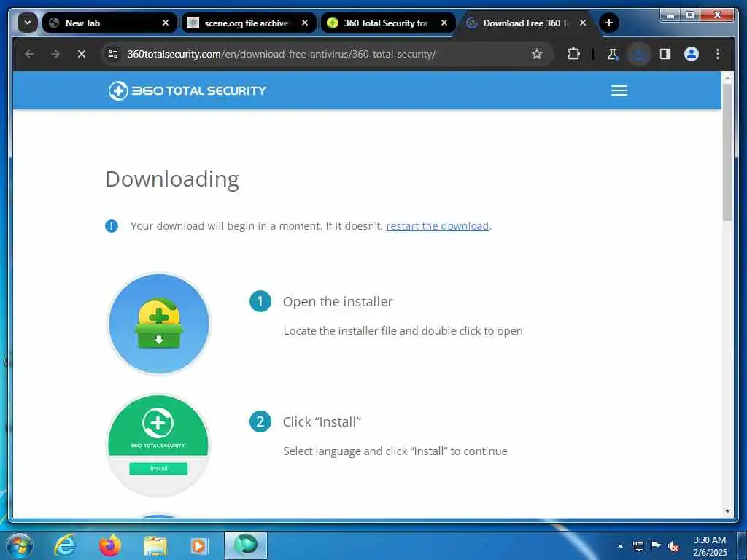
Task: Maximize the browser window
Action: tap(690, 15)
